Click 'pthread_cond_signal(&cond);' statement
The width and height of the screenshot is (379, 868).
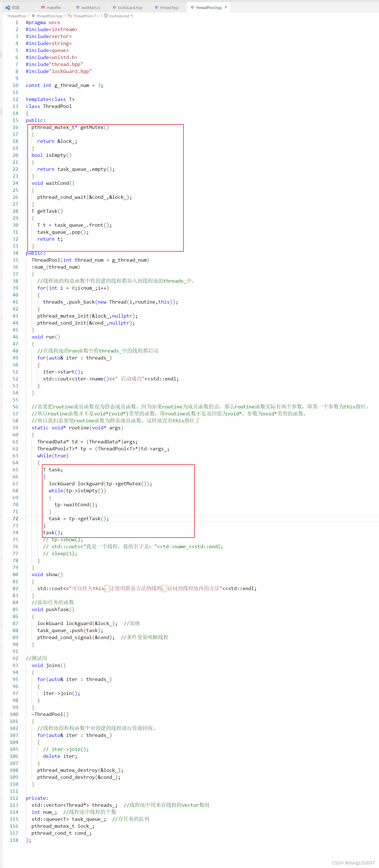click(76, 638)
